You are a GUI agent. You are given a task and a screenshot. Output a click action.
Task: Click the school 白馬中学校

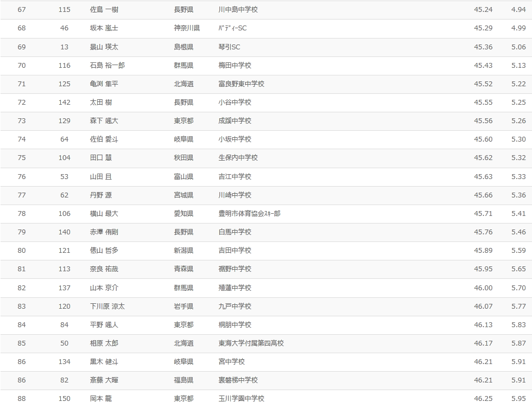point(235,232)
